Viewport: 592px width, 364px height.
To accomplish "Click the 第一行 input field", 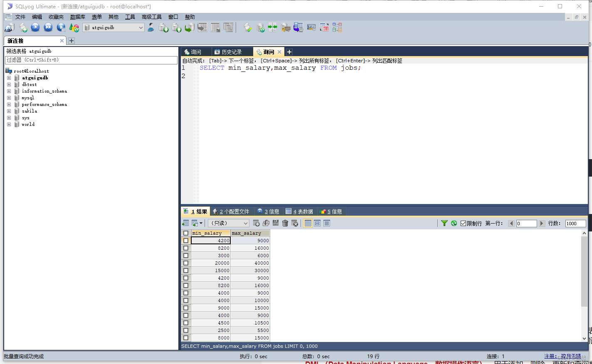I will (x=526, y=223).
